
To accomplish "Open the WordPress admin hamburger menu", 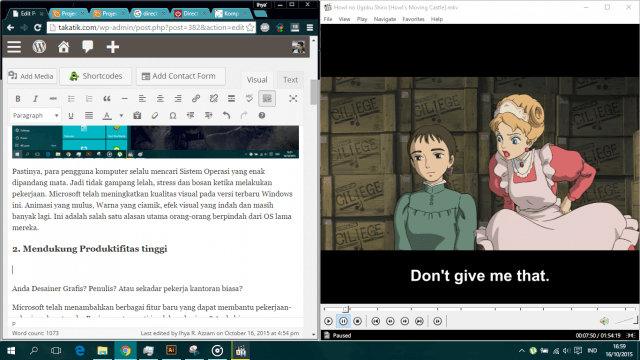I will click(14, 47).
